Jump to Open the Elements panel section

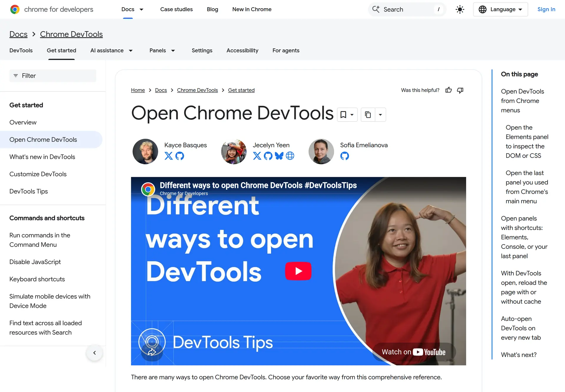527,142
